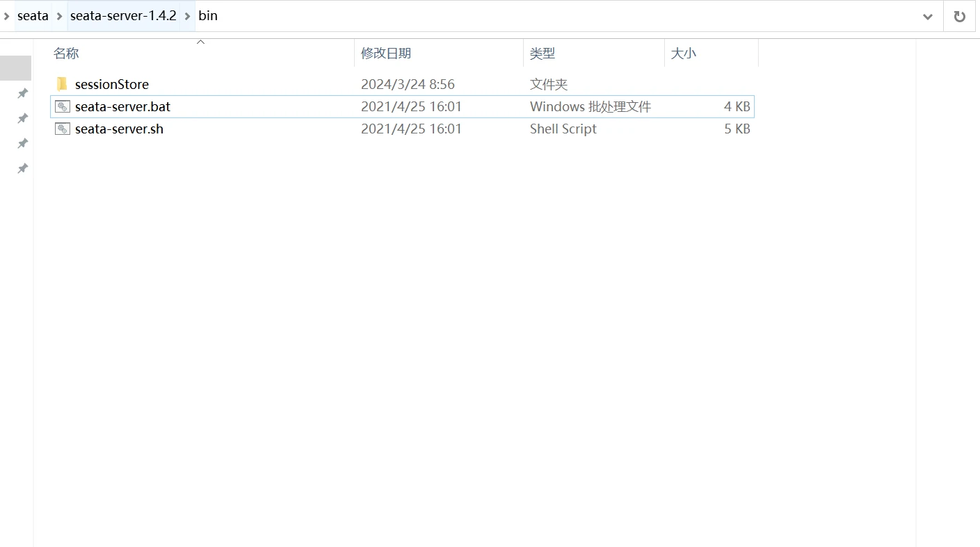This screenshot has height=547, width=980.
Task: Click the 5 KB size cell
Action: point(737,129)
